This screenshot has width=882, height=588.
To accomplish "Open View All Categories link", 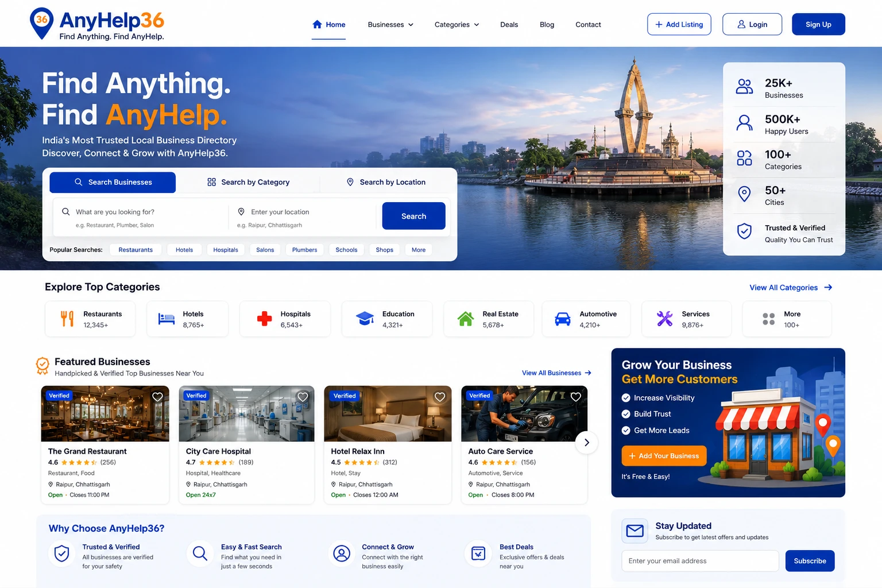I will tap(791, 288).
